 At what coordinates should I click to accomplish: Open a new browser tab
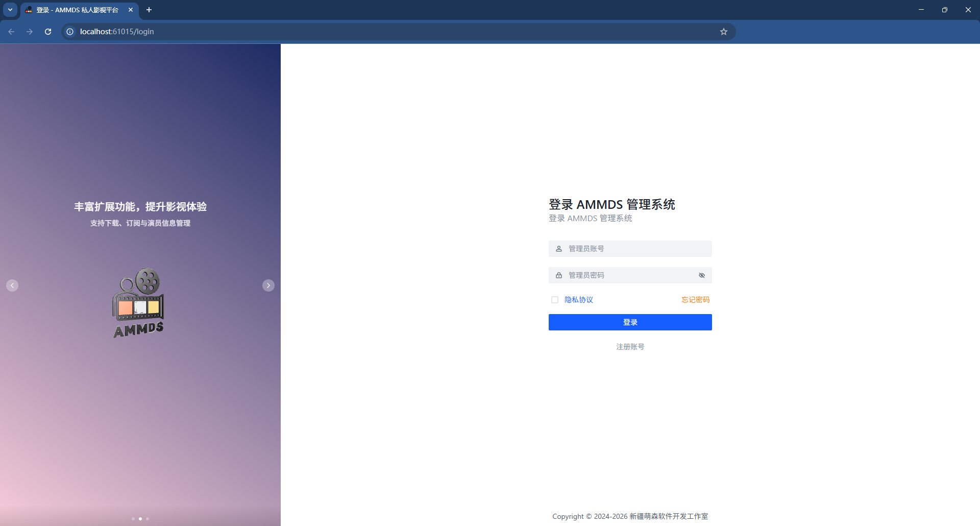click(149, 10)
